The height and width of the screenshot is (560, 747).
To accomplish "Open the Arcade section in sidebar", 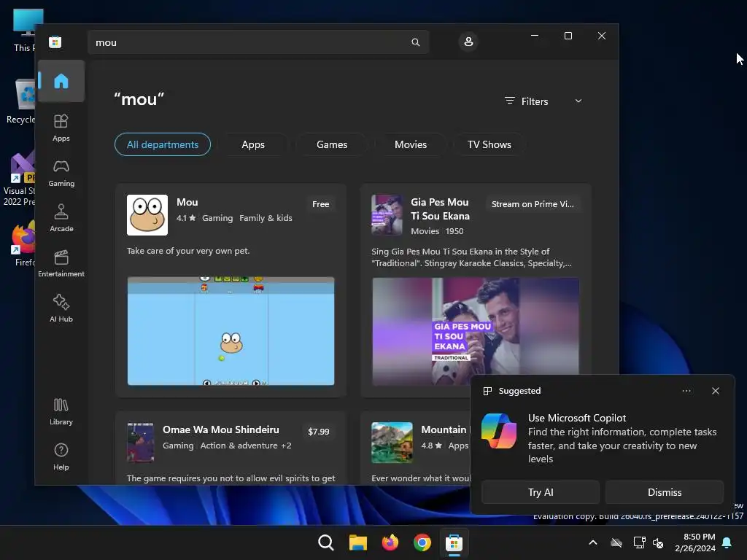I will [x=61, y=218].
